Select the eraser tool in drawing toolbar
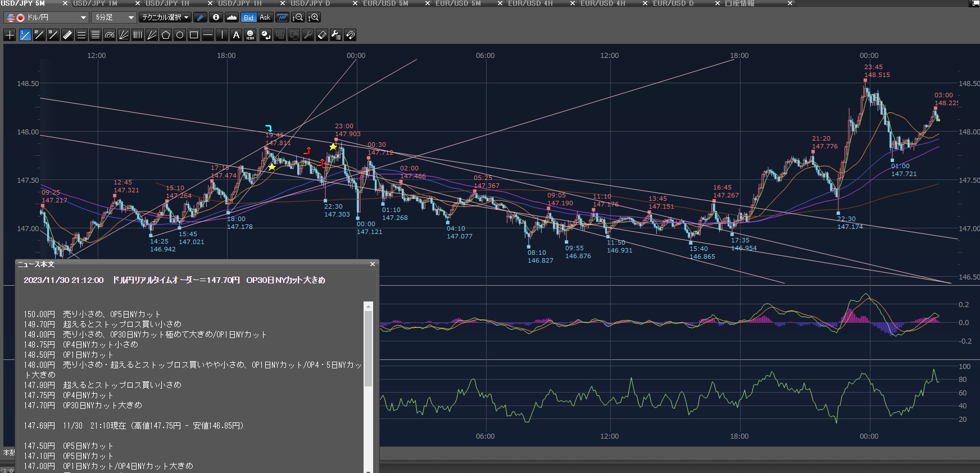Image resolution: width=980 pixels, height=473 pixels. point(322,35)
